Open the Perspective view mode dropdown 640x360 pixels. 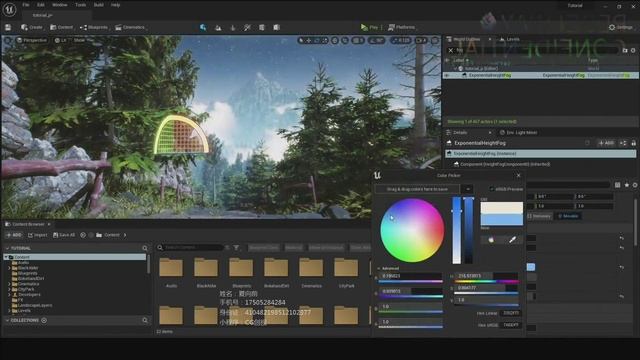click(32, 40)
